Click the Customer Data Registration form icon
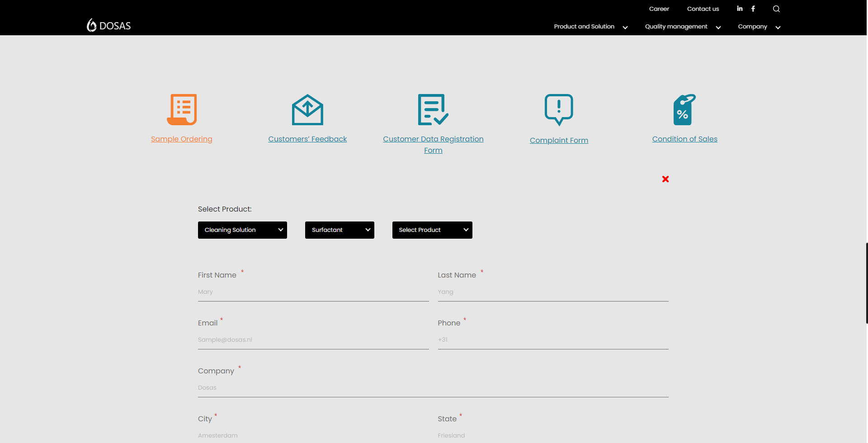868x443 pixels. tap(433, 109)
